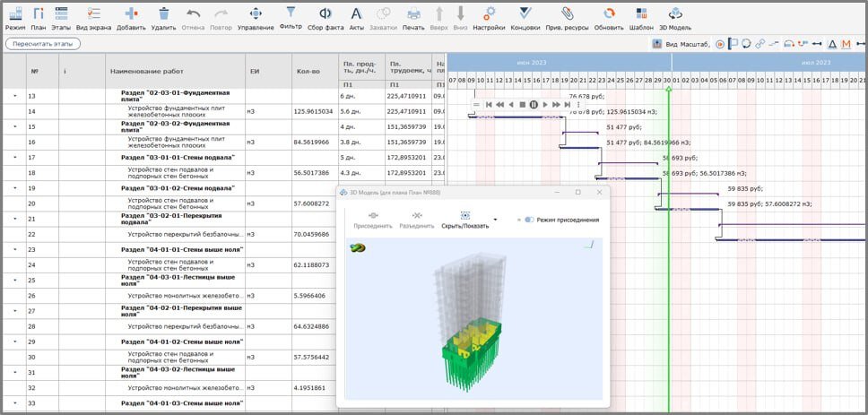Open Прив. ресурсы paperclip tool
Screen dimensions: 868x415
(x=567, y=13)
